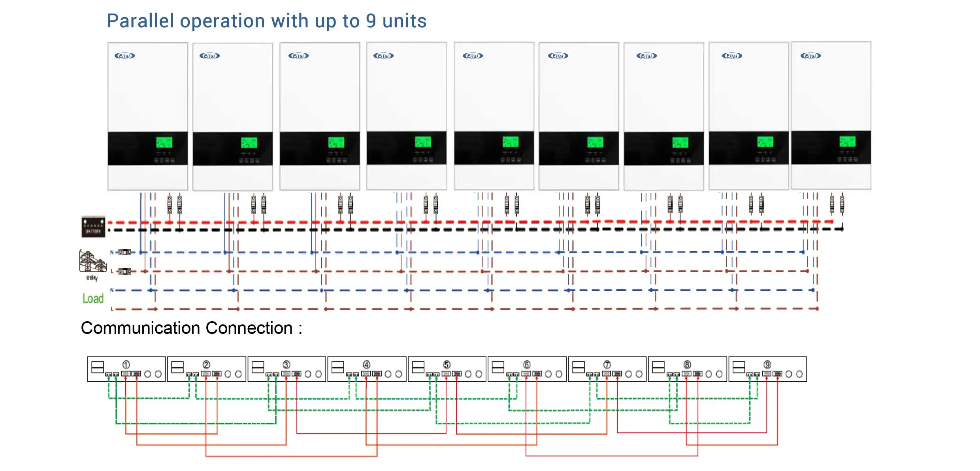This screenshot has height=471, width=980.
Task: Click the circled number ⑤ communication label
Action: coord(447,364)
